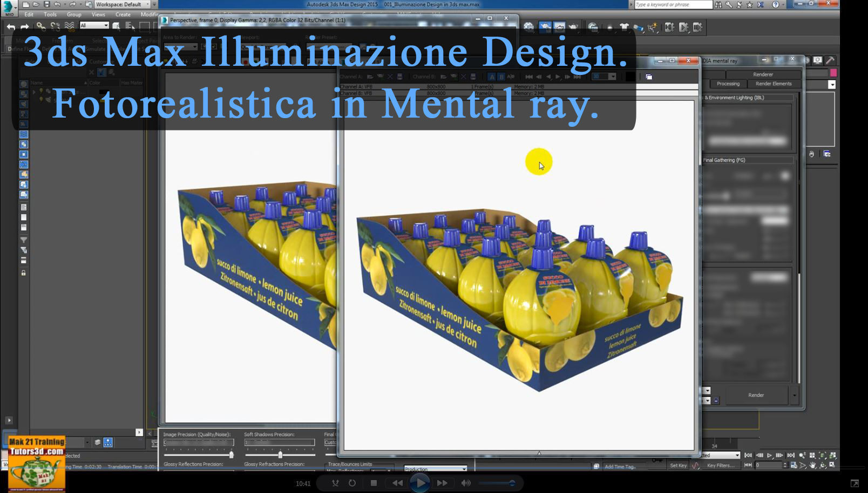Click the video player Play button

[420, 483]
